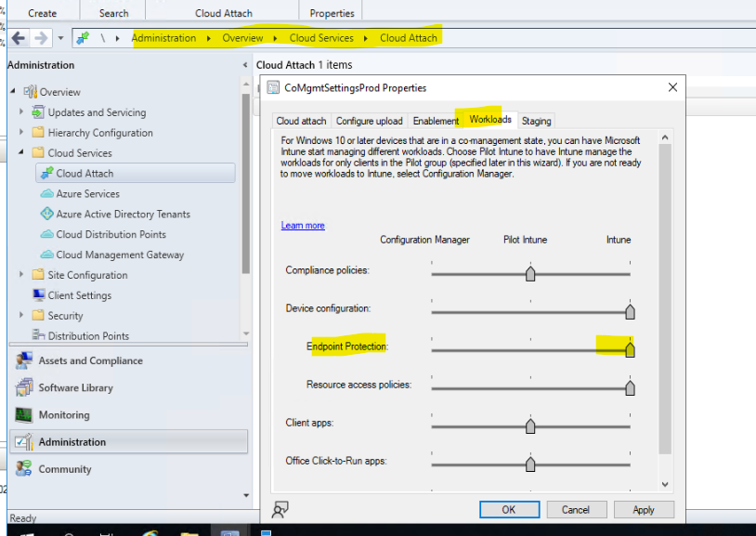Viewport: 756px width, 536px height.
Task: Open the navigation history dropdown arrow
Action: coord(60,38)
